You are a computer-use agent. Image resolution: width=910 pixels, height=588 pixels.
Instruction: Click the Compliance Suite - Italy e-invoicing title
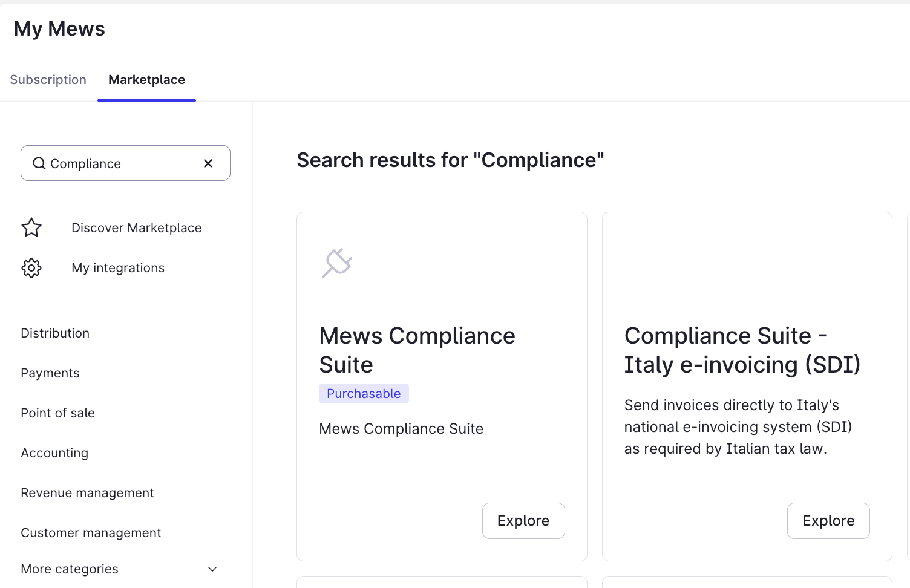pos(742,350)
